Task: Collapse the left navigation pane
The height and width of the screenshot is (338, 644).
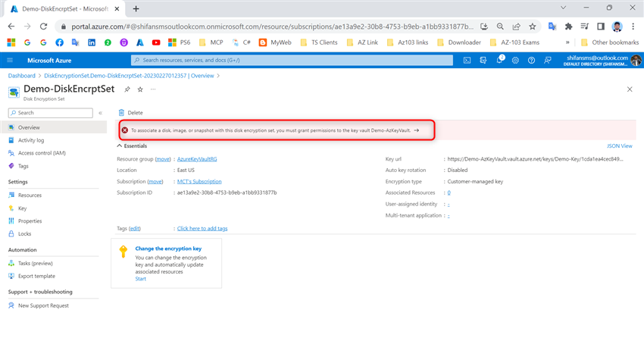Action: [100, 112]
